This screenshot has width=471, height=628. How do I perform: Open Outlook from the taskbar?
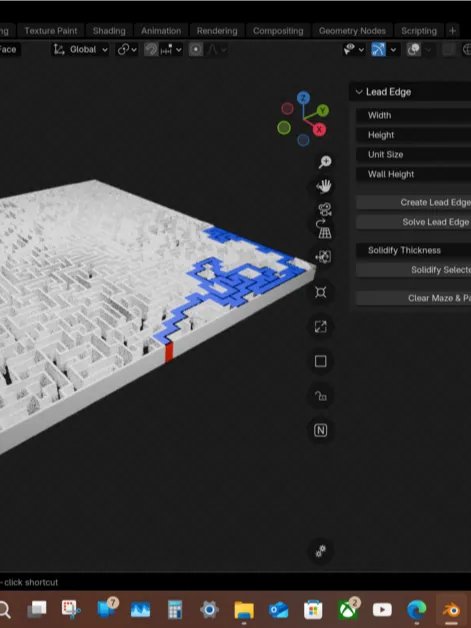click(x=278, y=610)
